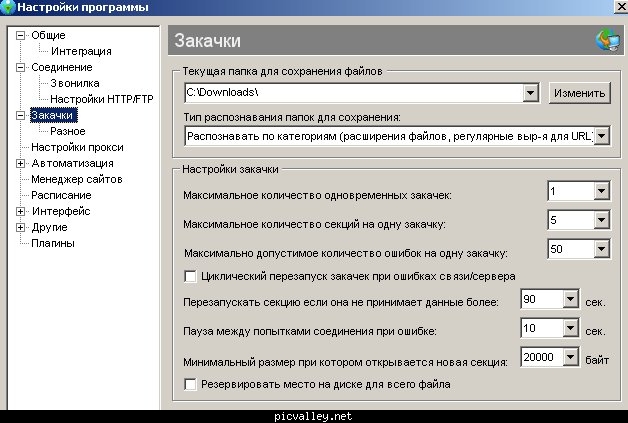
Task: Click the C:\Downloads\ path field
Action: (x=354, y=93)
